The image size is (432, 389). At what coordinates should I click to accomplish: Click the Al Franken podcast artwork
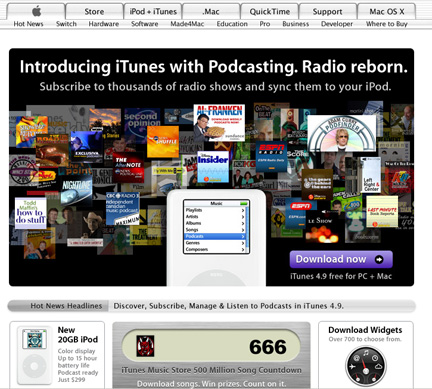click(219, 123)
